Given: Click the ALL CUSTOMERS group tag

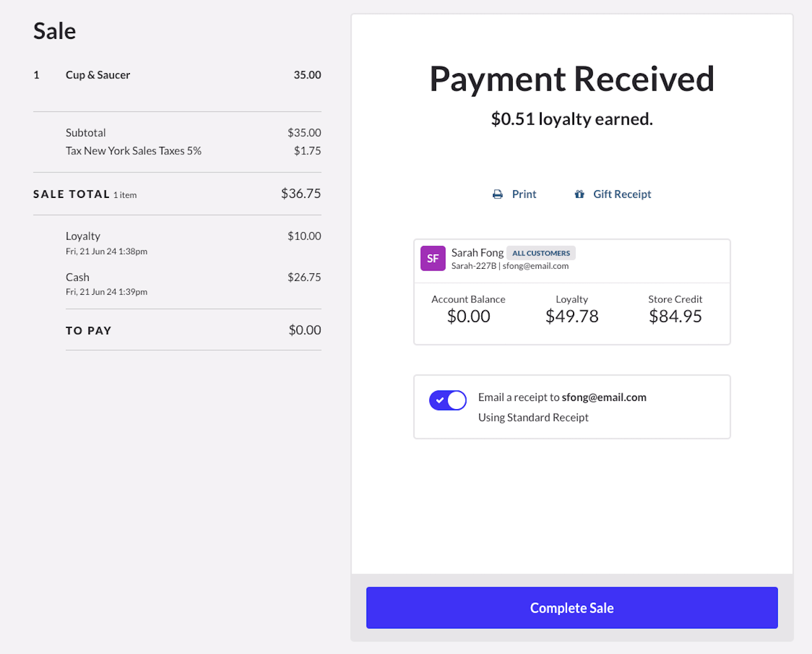Looking at the screenshot, I should [541, 253].
